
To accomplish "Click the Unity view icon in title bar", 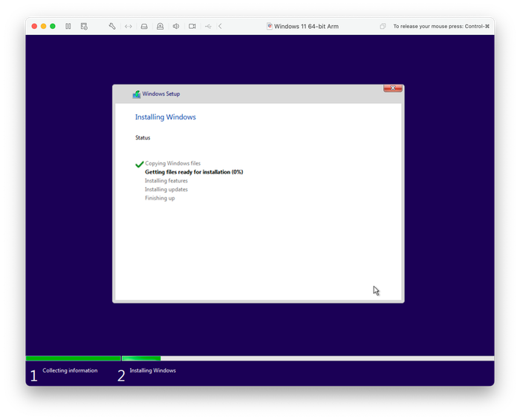I will [x=383, y=26].
